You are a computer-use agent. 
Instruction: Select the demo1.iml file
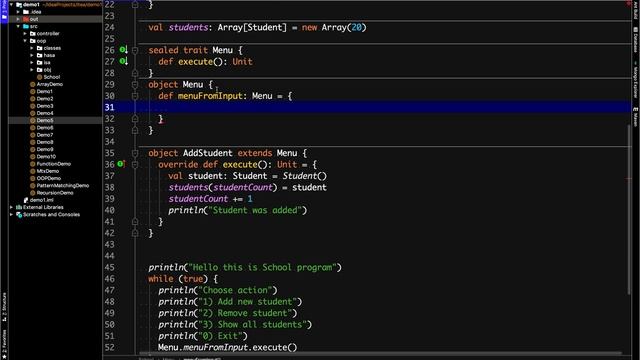(x=42, y=200)
